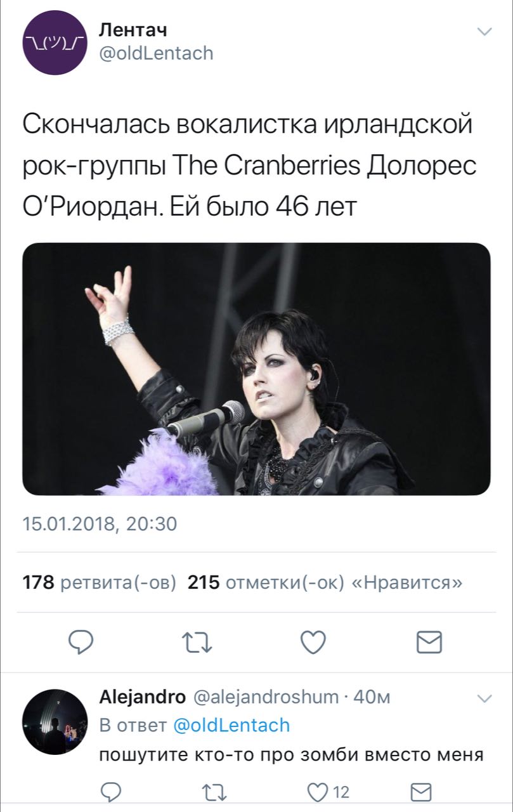This screenshot has width=513, height=812.
Task: Open the singer photo in the tweet
Action: coord(256,369)
